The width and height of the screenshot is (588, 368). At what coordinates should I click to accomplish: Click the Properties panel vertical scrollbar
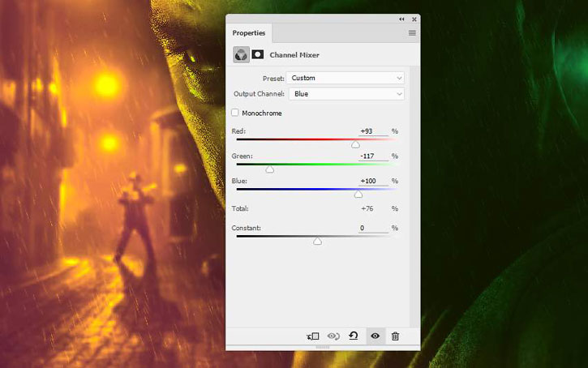pyautogui.click(x=414, y=197)
